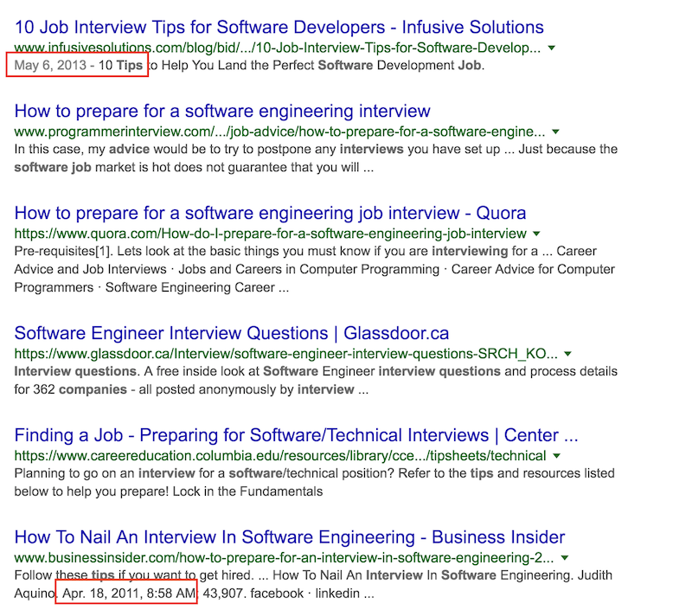Expand dropdown arrow beside glassdoor.ca URL
This screenshot has width=692, height=616.
pos(568,354)
